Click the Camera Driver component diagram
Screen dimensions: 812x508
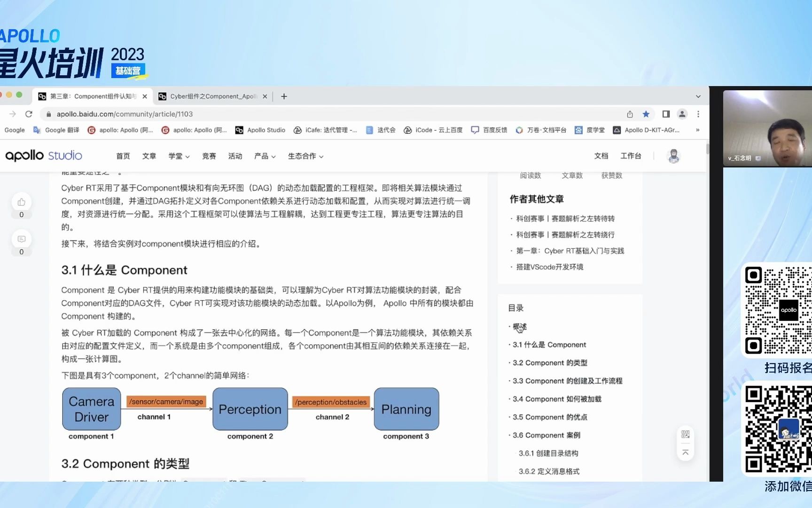(x=92, y=409)
